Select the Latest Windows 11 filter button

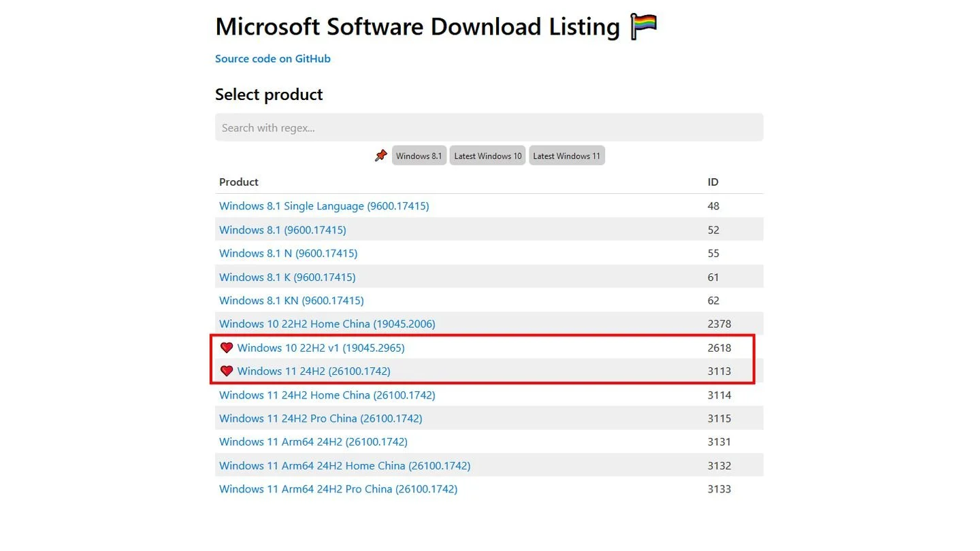[567, 156]
